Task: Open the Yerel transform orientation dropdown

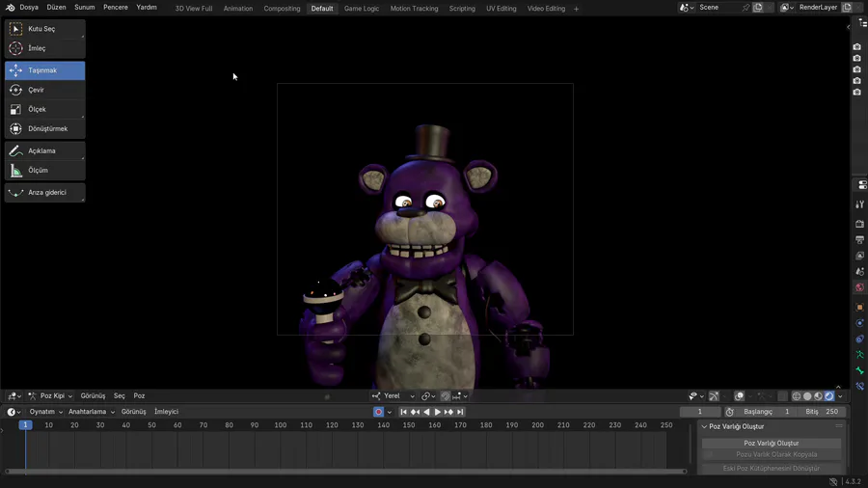Action: click(393, 396)
